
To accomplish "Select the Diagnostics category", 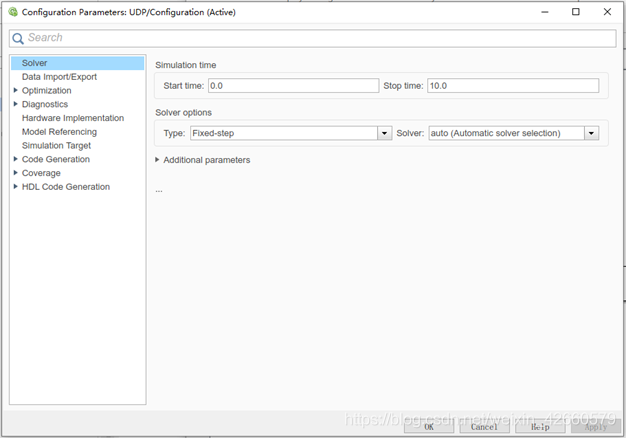I will [x=45, y=104].
